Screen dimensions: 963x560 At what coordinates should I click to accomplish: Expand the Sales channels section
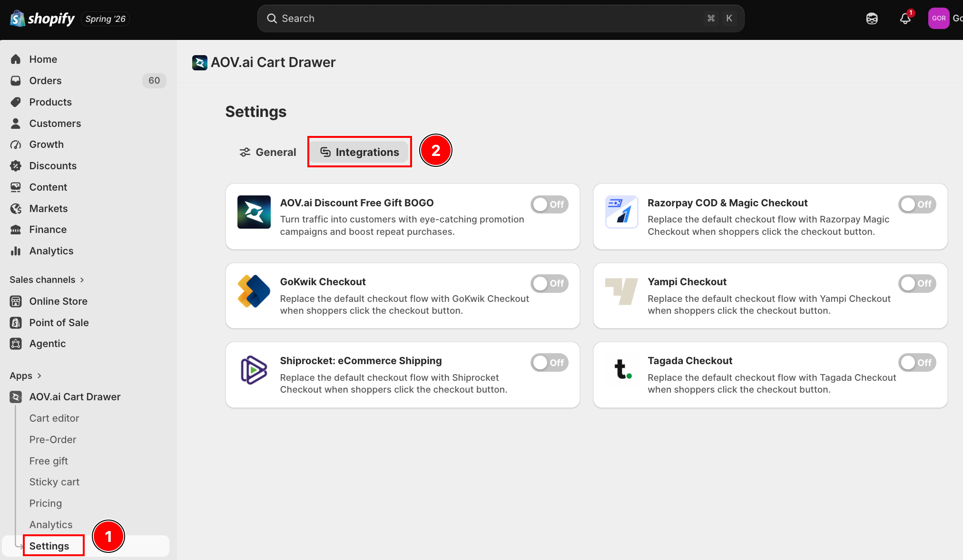47,280
